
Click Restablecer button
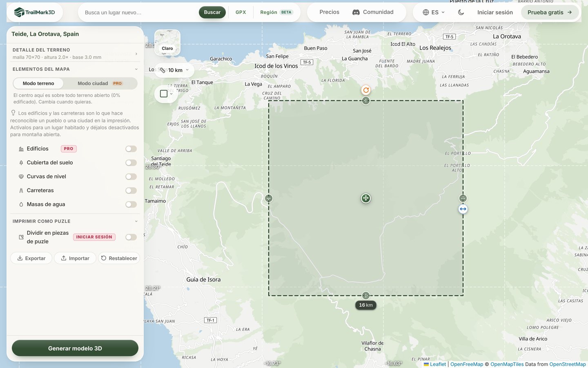click(x=119, y=258)
